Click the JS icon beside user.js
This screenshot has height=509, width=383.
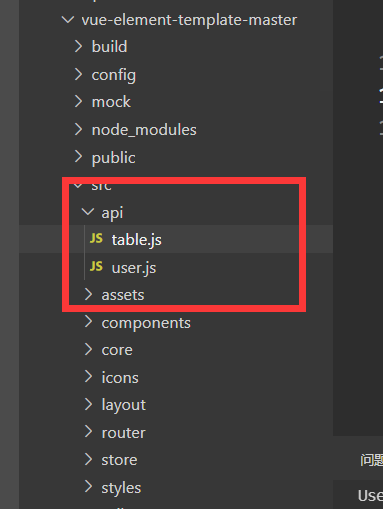click(96, 266)
